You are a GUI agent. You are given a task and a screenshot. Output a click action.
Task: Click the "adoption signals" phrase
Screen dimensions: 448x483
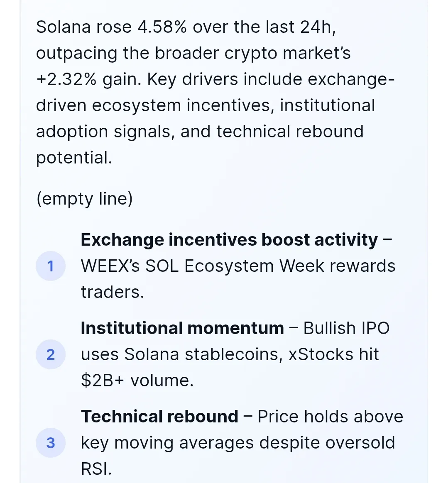pos(103,132)
